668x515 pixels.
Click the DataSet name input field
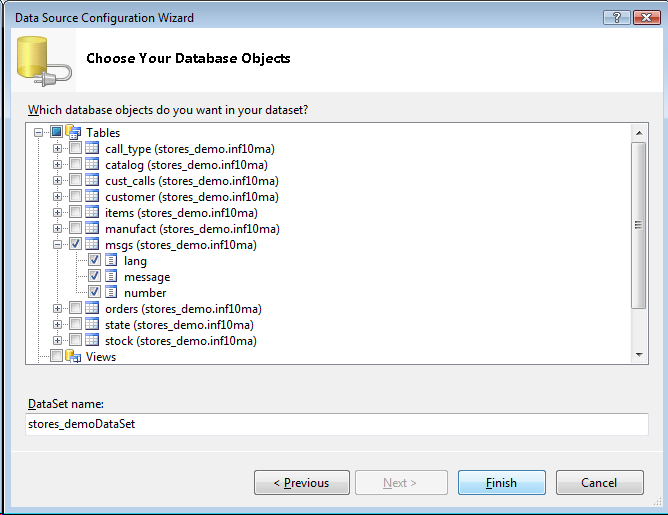(337, 424)
